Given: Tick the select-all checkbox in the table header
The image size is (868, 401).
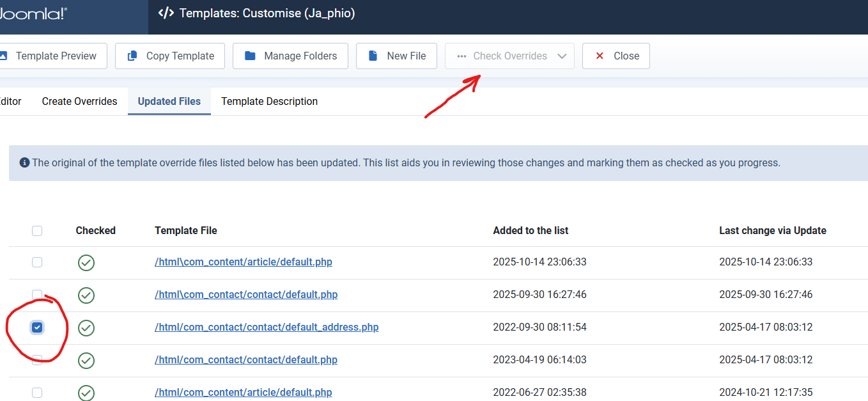Looking at the screenshot, I should (x=37, y=231).
